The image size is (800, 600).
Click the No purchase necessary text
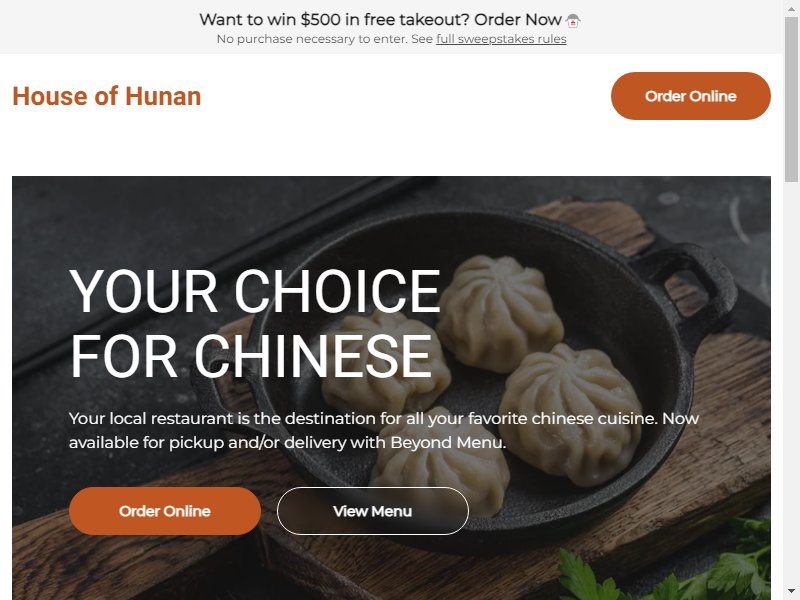coord(324,39)
